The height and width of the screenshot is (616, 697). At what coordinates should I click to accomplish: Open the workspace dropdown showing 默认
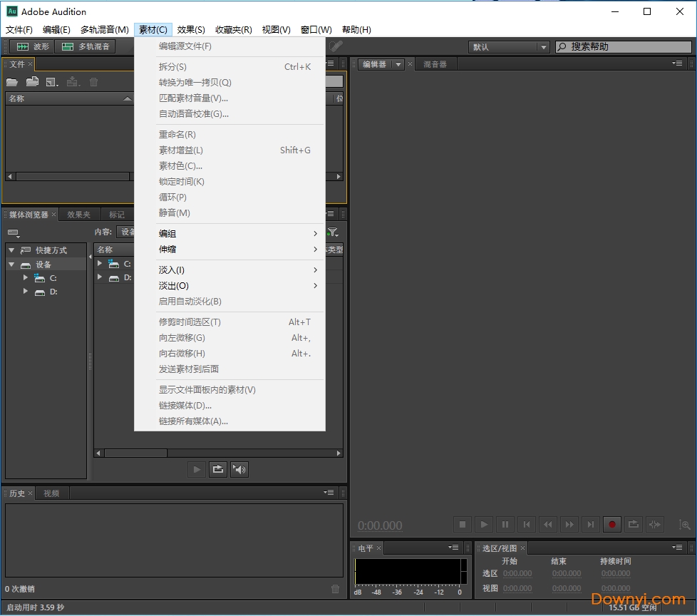click(x=509, y=47)
